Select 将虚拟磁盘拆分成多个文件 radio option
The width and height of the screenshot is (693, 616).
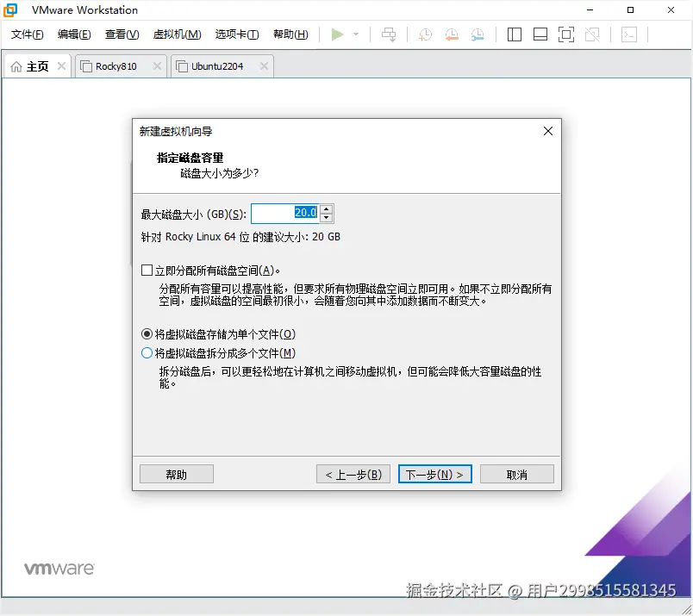click(x=147, y=353)
